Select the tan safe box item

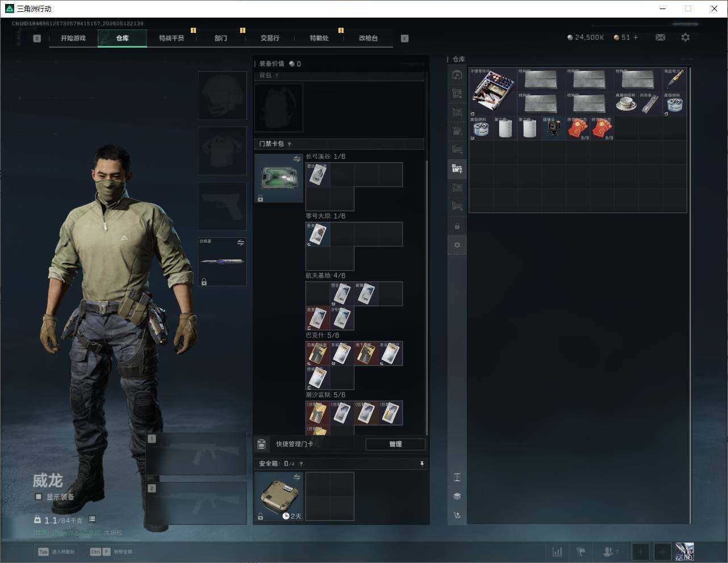pyautogui.click(x=279, y=496)
